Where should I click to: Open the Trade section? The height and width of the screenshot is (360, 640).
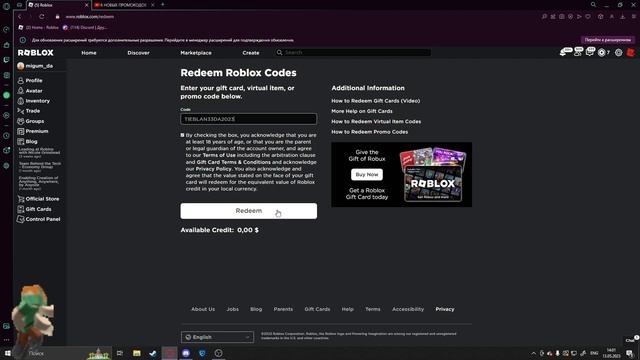29,111
